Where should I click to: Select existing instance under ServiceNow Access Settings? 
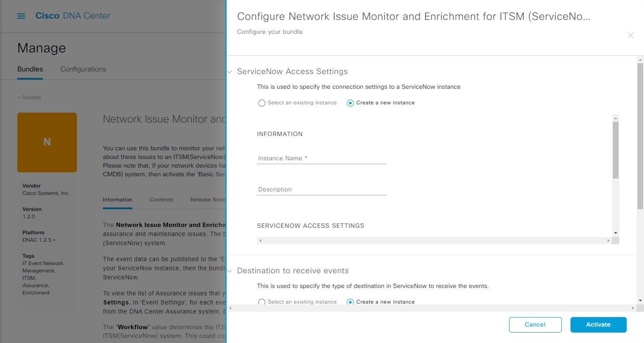coord(262,103)
